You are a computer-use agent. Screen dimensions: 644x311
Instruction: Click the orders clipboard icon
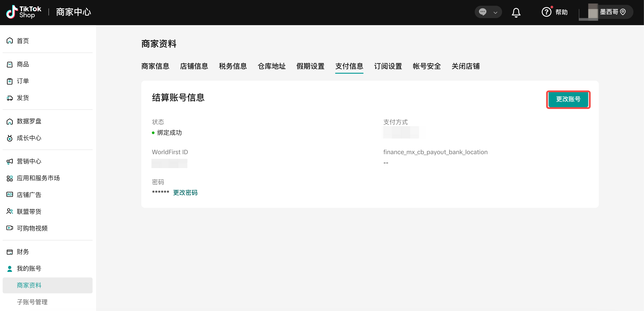coord(9,81)
